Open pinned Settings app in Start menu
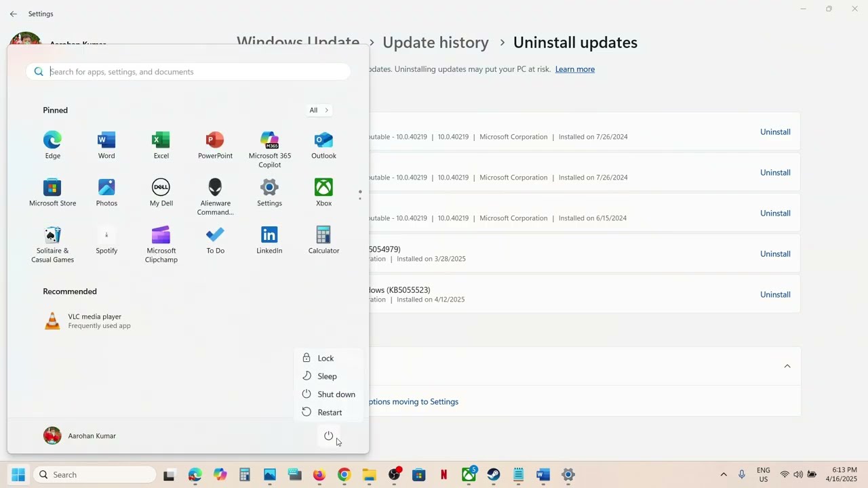Screen dimensions: 868x488 (269, 193)
